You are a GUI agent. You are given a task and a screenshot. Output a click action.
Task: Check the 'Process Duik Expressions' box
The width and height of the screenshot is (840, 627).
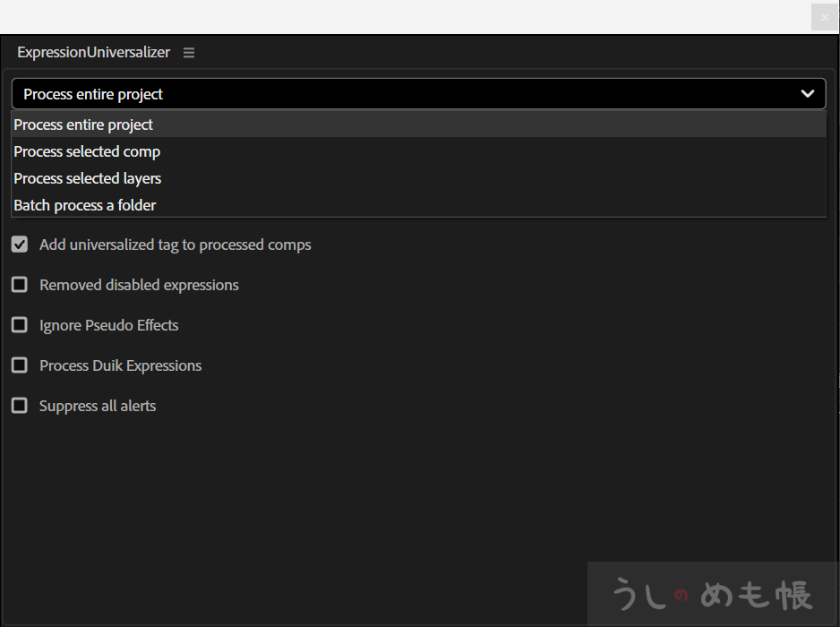coord(20,365)
